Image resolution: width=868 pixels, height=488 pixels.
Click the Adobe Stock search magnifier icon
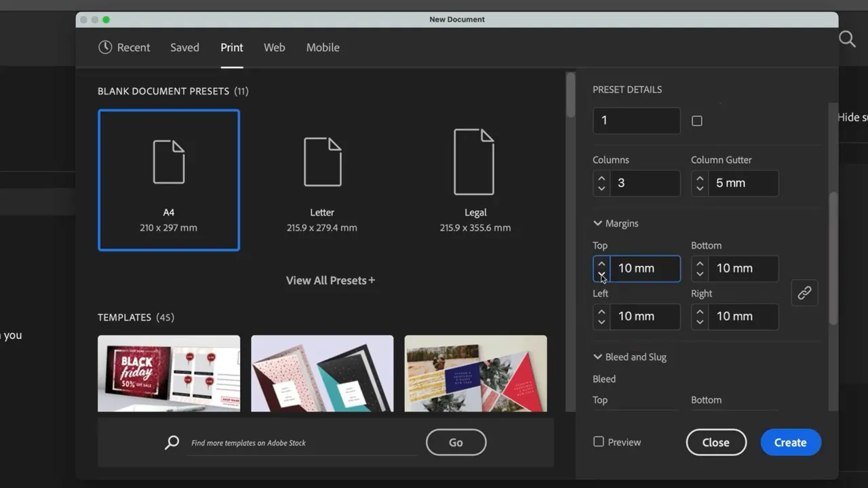[172, 443]
